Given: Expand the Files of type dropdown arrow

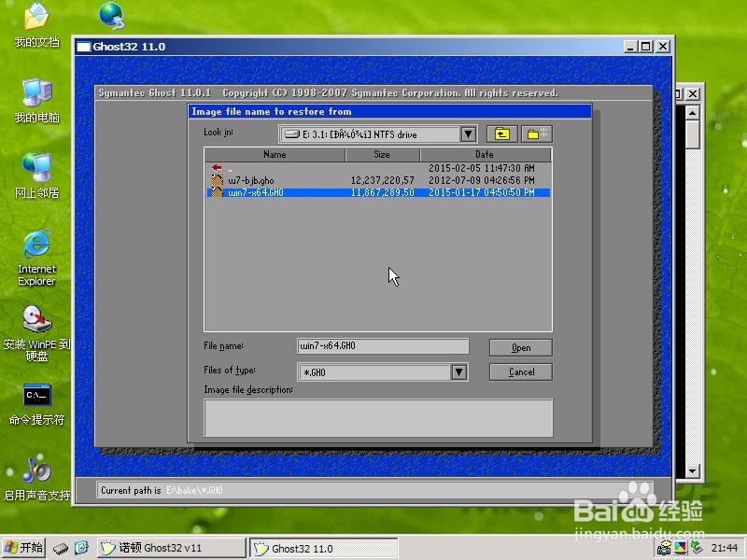Looking at the screenshot, I should [x=458, y=371].
